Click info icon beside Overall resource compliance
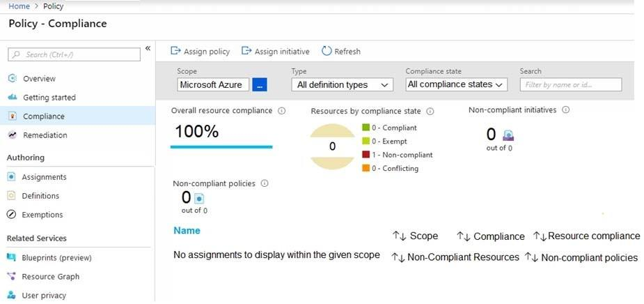The width and height of the screenshot is (644, 304). (x=281, y=111)
